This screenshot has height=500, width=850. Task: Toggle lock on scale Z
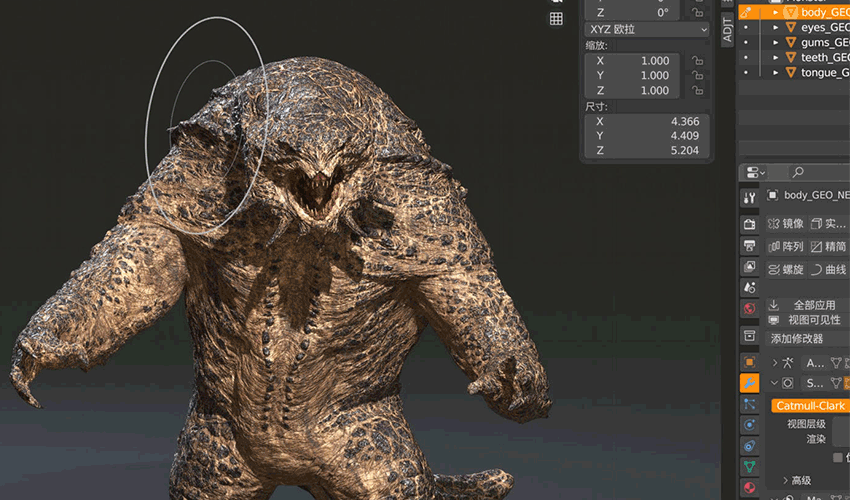click(x=697, y=91)
